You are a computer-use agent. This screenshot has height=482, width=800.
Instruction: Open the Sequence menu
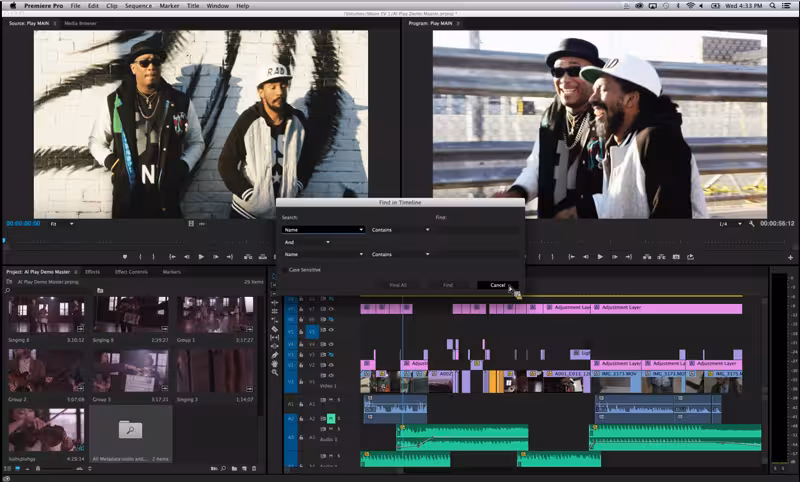point(138,6)
